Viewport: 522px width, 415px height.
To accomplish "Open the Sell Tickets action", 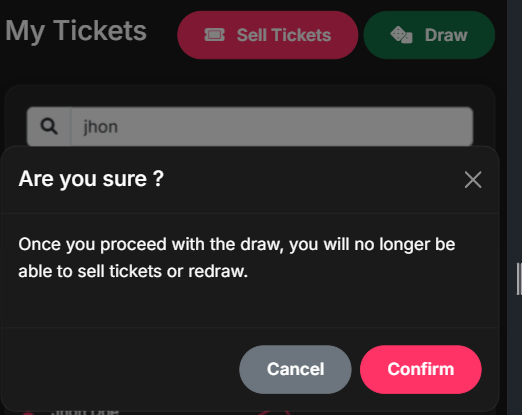I will tap(268, 35).
